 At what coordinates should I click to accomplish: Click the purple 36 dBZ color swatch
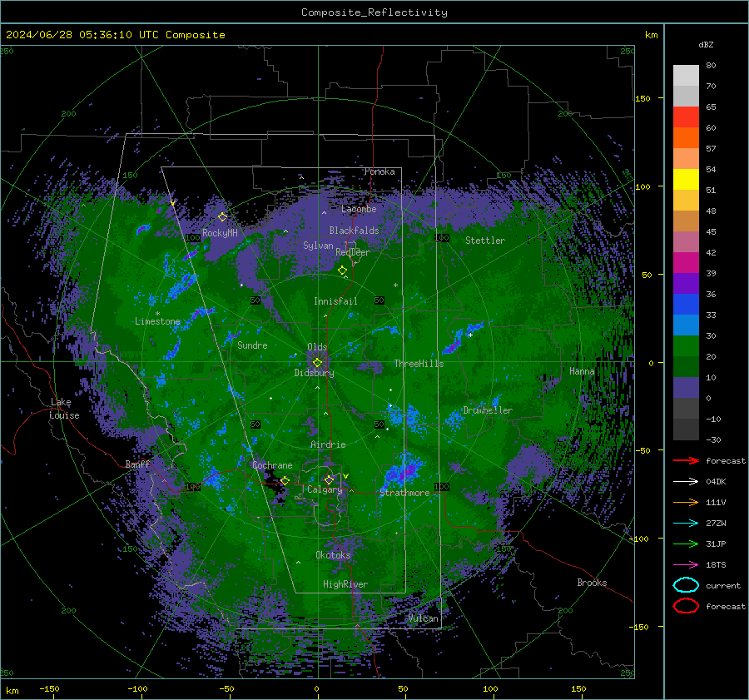pos(686,283)
